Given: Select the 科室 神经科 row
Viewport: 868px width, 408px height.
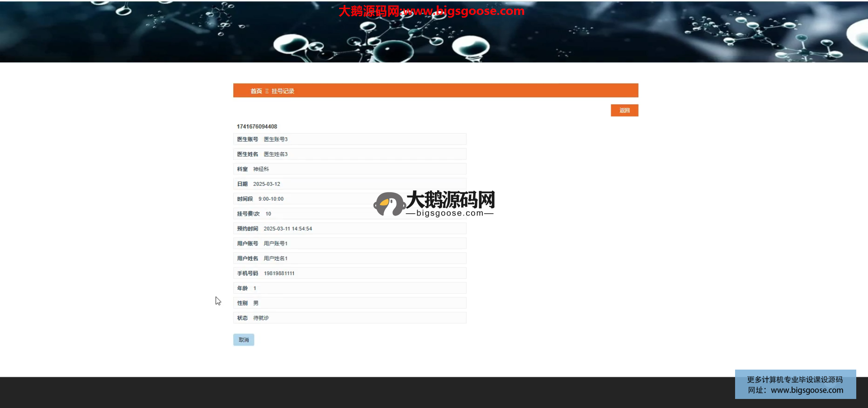Looking at the screenshot, I should [x=349, y=169].
